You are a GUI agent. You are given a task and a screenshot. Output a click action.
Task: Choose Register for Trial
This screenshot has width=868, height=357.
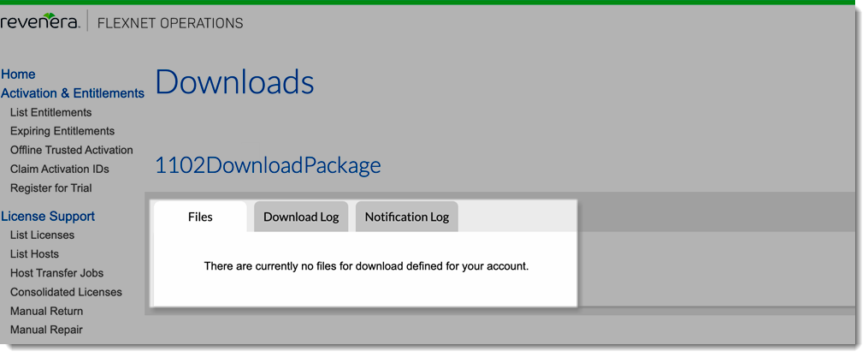tap(50, 187)
